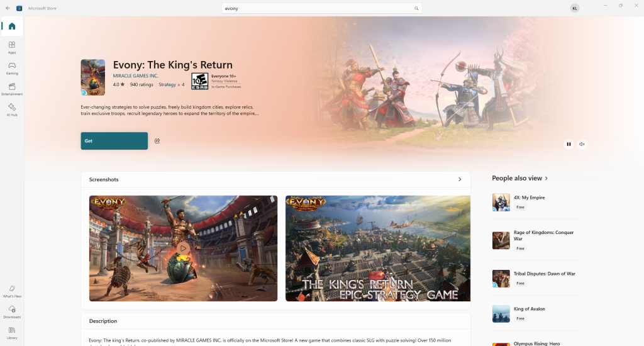Open the Downloads sidebar icon
This screenshot has width=644, height=346.
pos(12,312)
